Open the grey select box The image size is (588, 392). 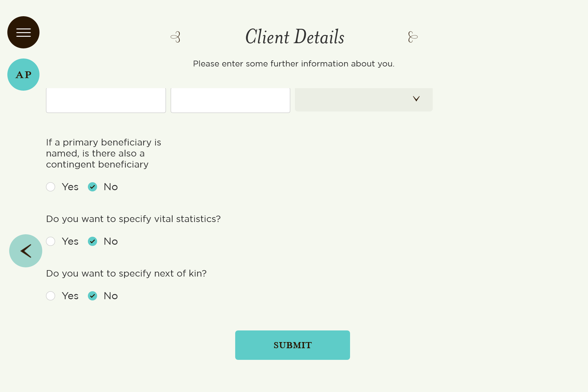364,100
